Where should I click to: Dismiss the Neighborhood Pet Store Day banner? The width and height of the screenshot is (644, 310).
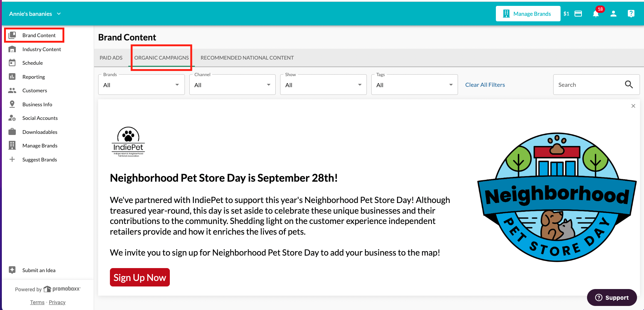click(x=633, y=106)
